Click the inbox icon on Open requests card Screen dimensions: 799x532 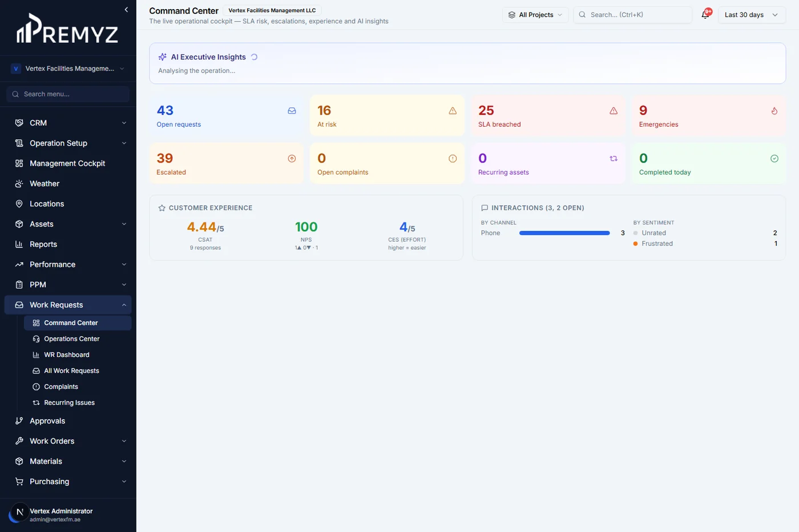coord(292,111)
